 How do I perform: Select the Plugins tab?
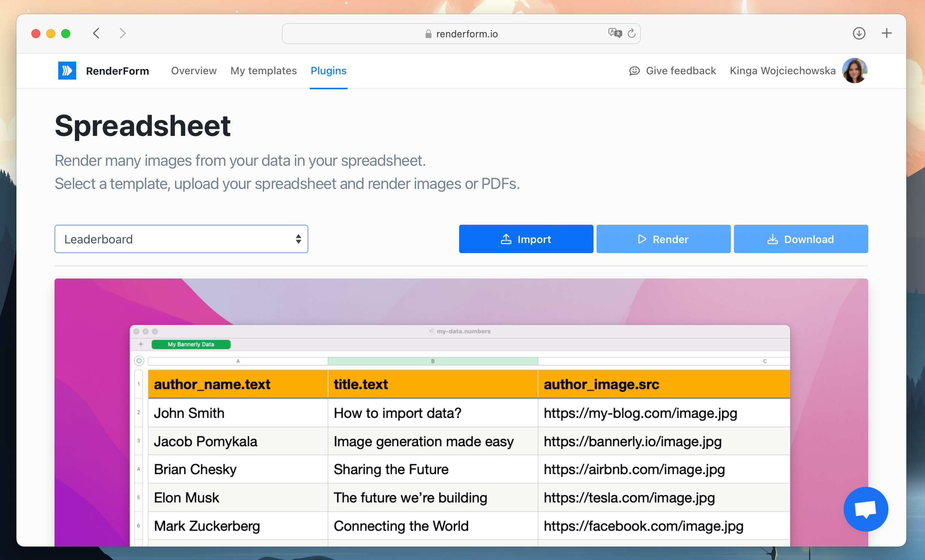click(x=328, y=71)
